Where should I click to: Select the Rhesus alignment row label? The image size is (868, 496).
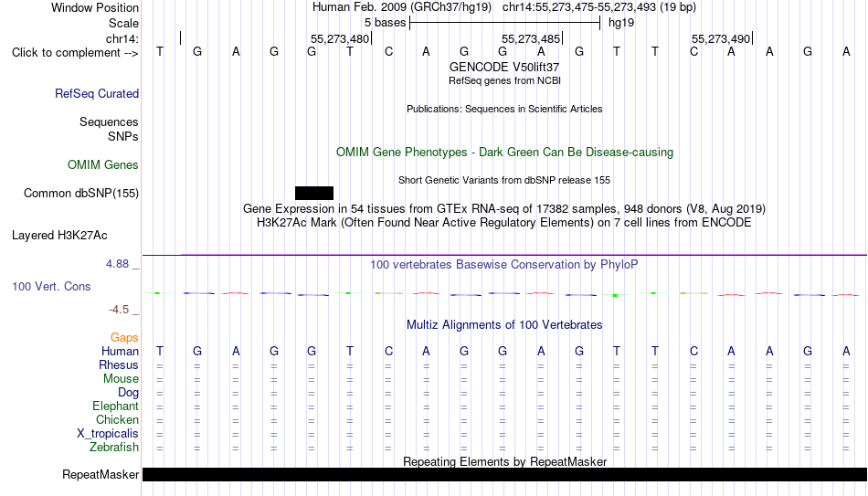coord(119,365)
